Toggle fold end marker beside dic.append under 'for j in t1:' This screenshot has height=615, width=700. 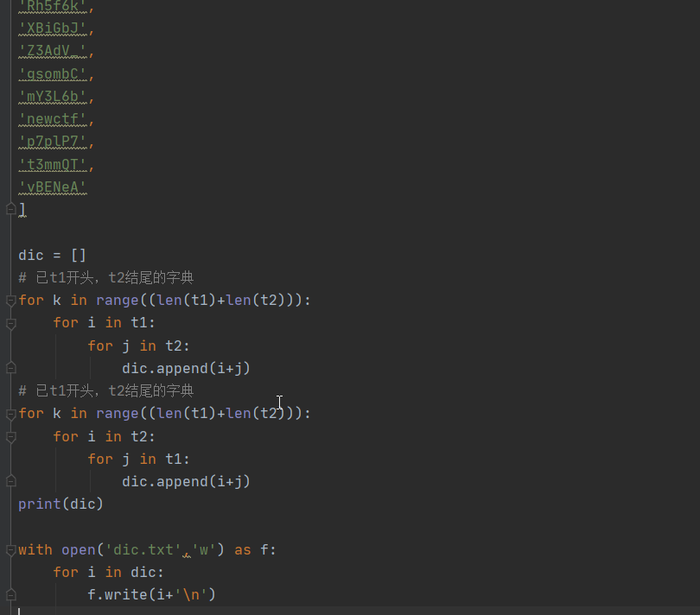(11, 482)
